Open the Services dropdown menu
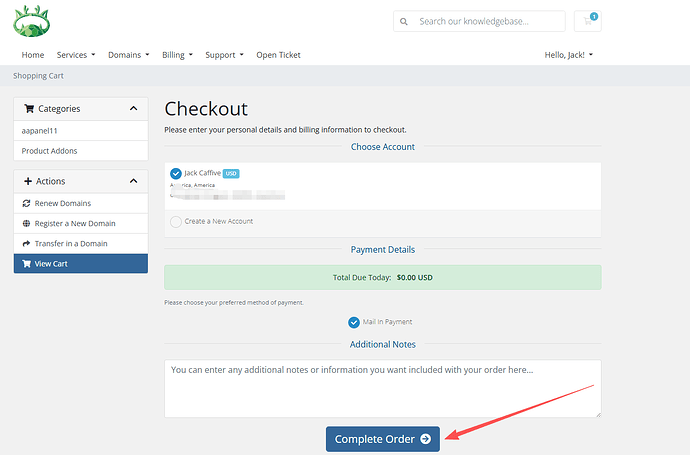690x455 pixels. 76,55
